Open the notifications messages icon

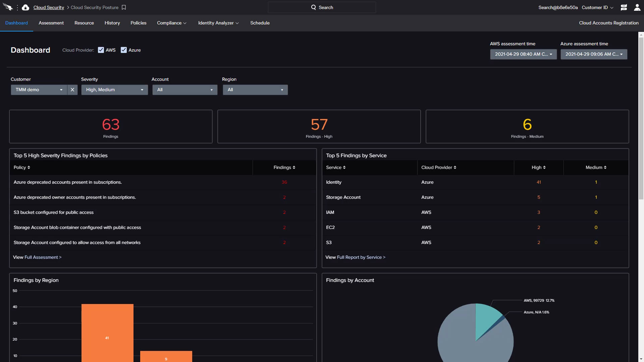pos(624,7)
